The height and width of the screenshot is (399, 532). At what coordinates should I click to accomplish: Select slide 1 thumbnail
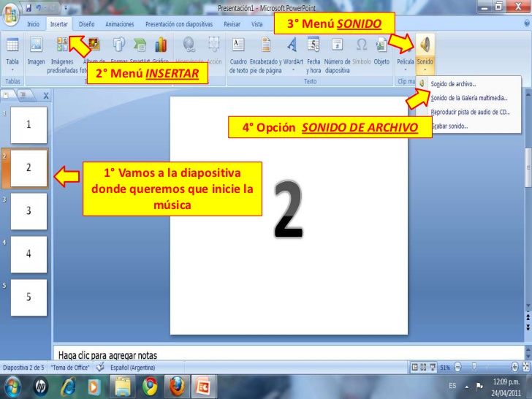(x=28, y=125)
